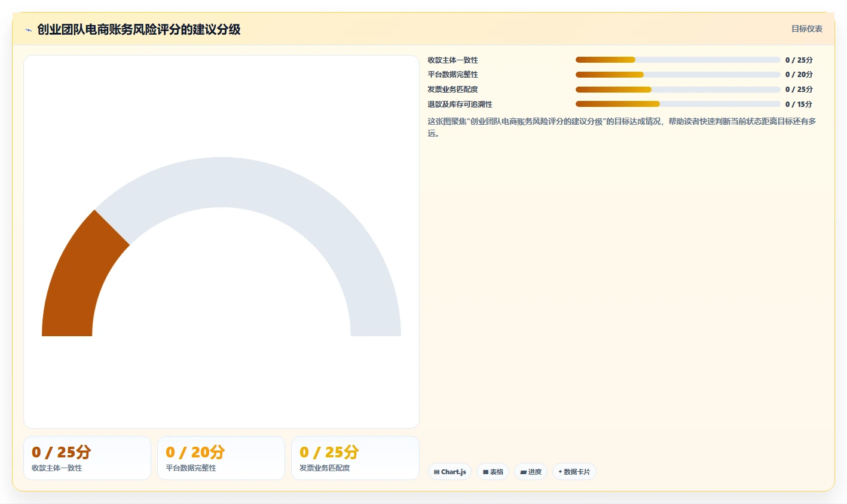
Task: Click the 收款主体一致性 progress bar
Action: pyautogui.click(x=678, y=60)
